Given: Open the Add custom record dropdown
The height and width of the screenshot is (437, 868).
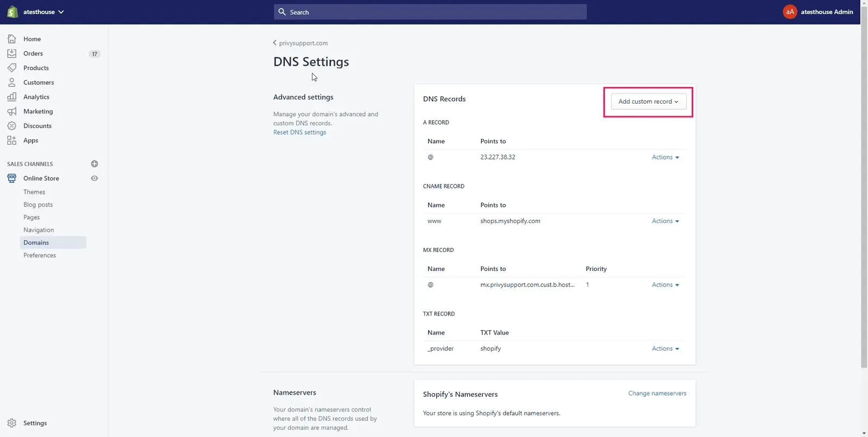Looking at the screenshot, I should tap(648, 102).
